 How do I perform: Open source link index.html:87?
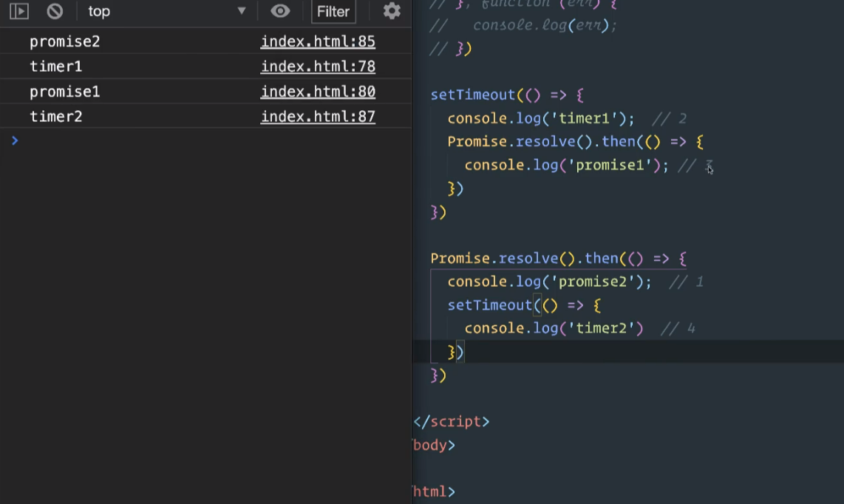pyautogui.click(x=318, y=116)
